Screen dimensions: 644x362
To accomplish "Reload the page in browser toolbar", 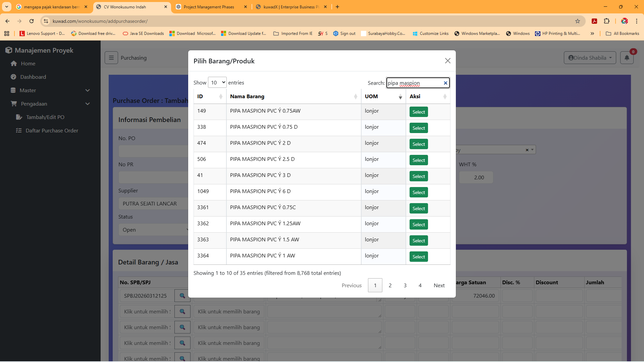I will [x=32, y=21].
